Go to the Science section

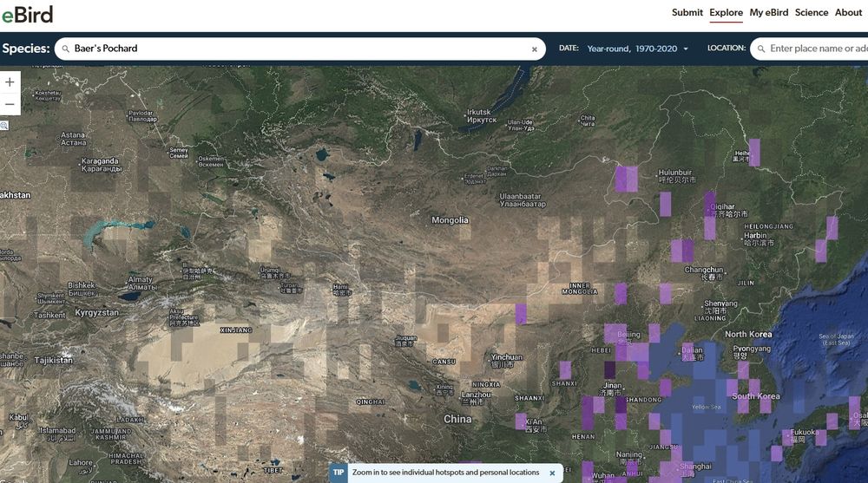point(812,12)
